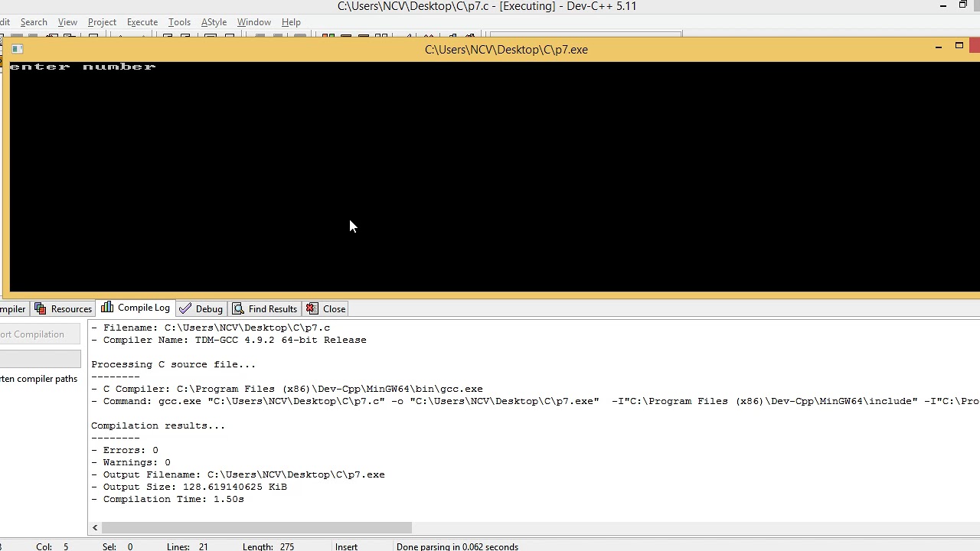The height and width of the screenshot is (551, 980).
Task: Open the Execute menu
Action: click(x=142, y=22)
